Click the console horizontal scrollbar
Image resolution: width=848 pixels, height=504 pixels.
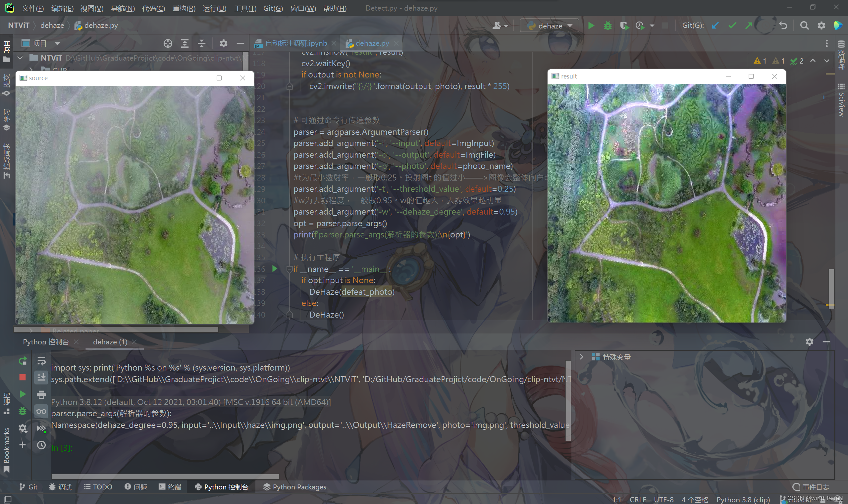click(x=165, y=477)
